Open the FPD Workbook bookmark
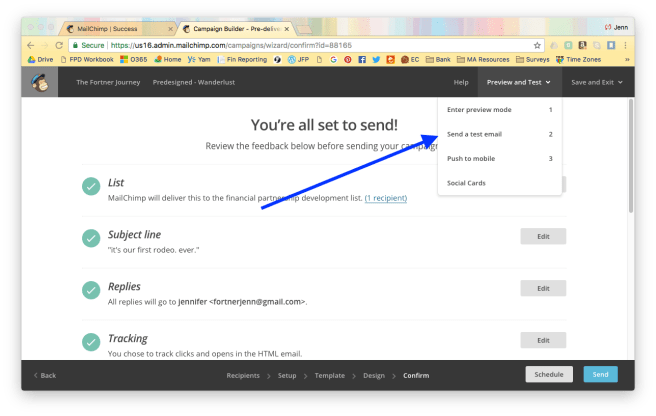 87,59
